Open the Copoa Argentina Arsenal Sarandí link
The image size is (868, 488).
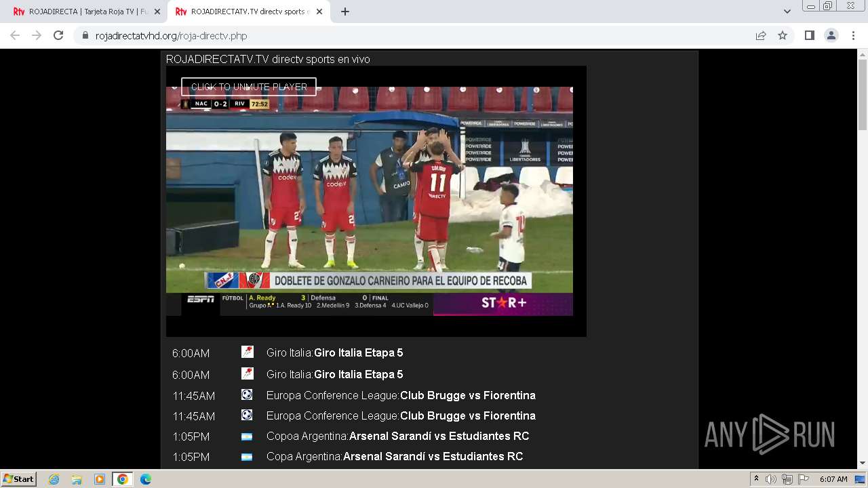(439, 436)
